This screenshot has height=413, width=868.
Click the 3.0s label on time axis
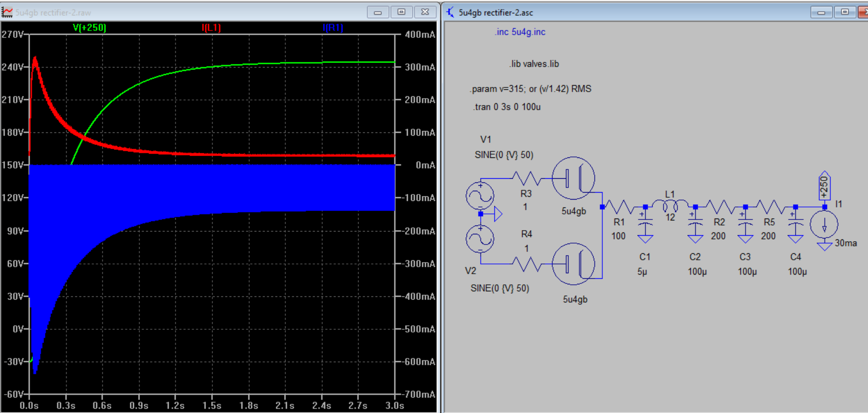tap(394, 406)
